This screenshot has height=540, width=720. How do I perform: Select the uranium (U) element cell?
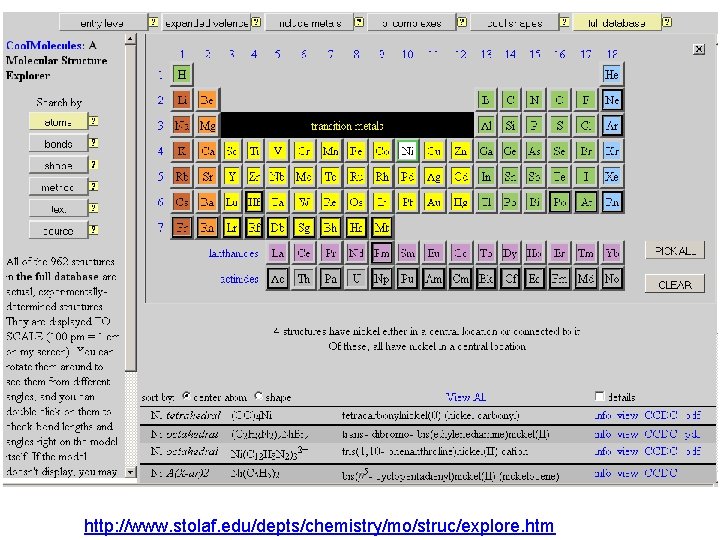pos(356,279)
